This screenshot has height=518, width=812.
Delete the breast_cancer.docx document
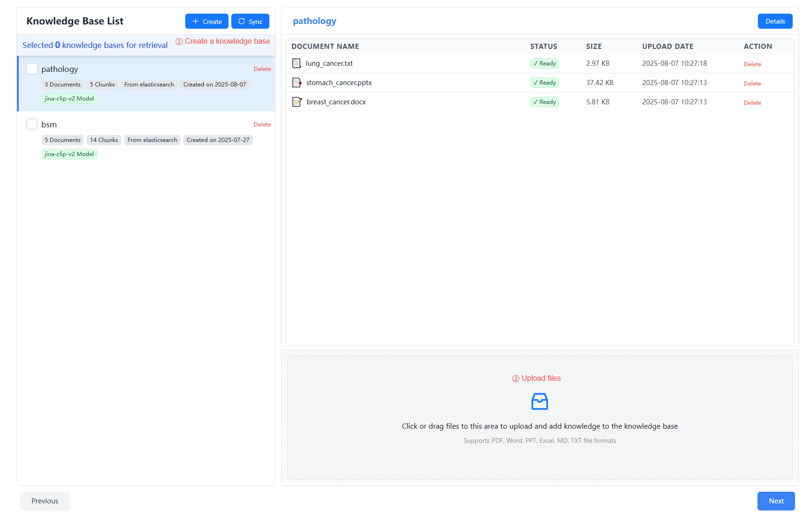(752, 103)
